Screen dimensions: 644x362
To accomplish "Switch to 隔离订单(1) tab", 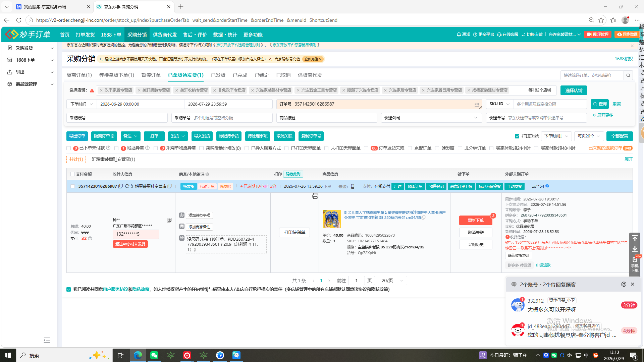I will tap(79, 75).
